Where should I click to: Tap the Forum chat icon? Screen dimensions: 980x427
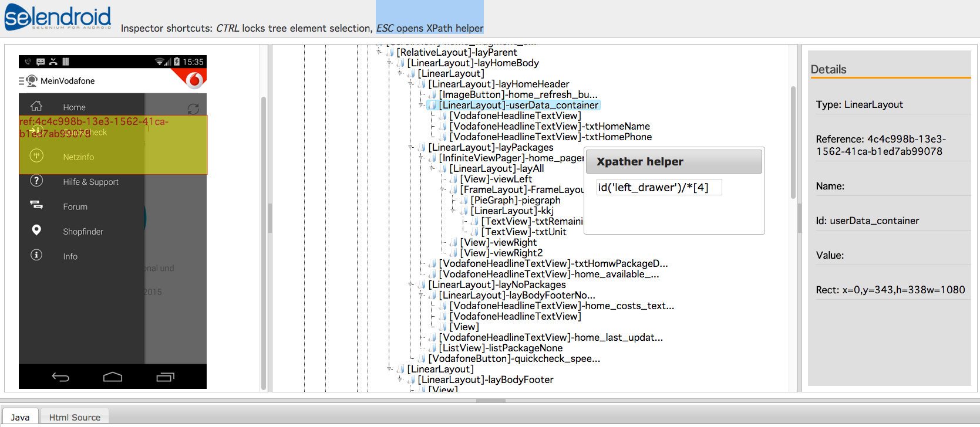click(36, 205)
